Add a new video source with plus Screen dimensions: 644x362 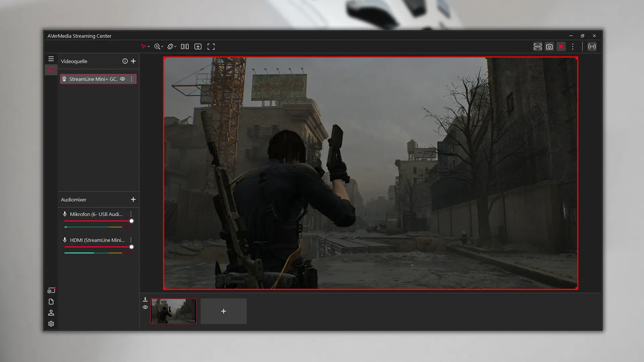click(x=133, y=61)
